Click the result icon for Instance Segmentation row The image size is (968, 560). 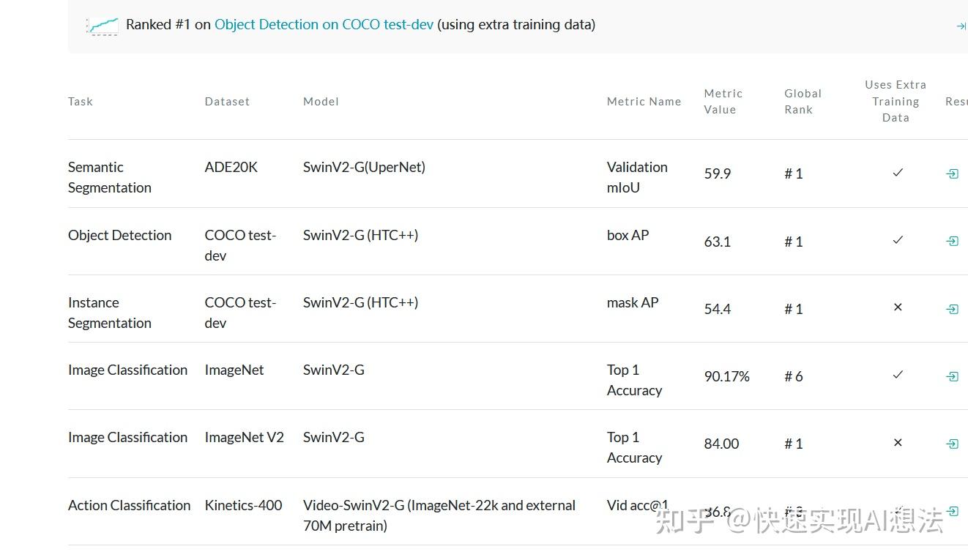click(952, 308)
